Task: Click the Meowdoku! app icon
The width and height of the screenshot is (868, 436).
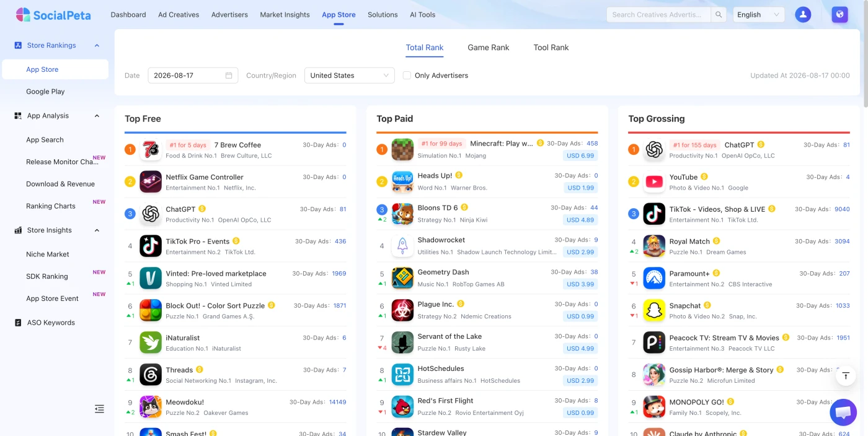Action: [x=151, y=408]
